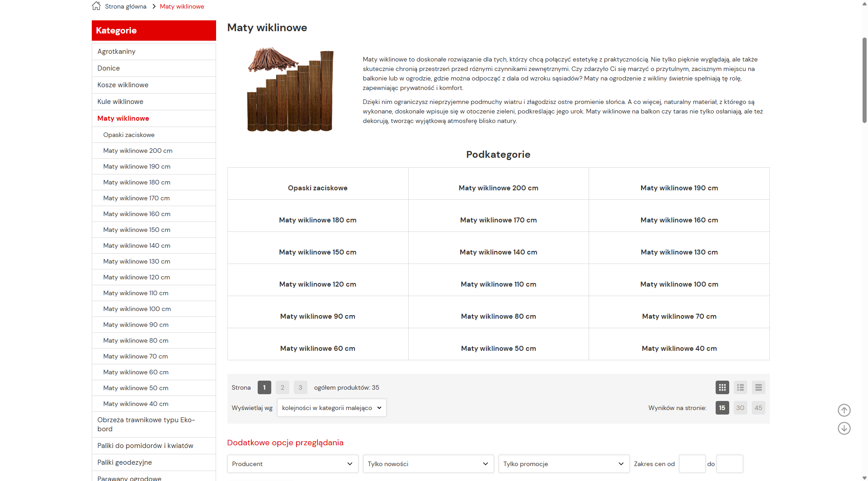The image size is (868, 481).
Task: Open Maty wiklinowe 200 cm subcategory tile
Action: point(498,188)
